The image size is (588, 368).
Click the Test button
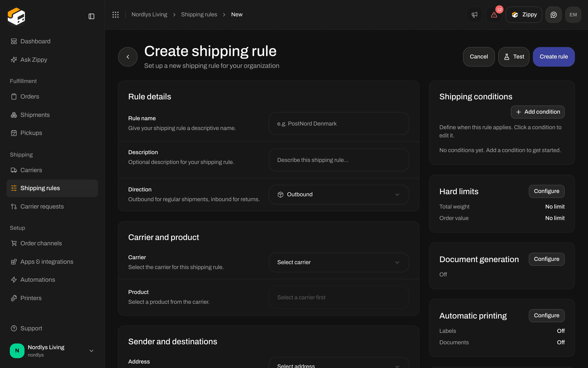tap(514, 57)
